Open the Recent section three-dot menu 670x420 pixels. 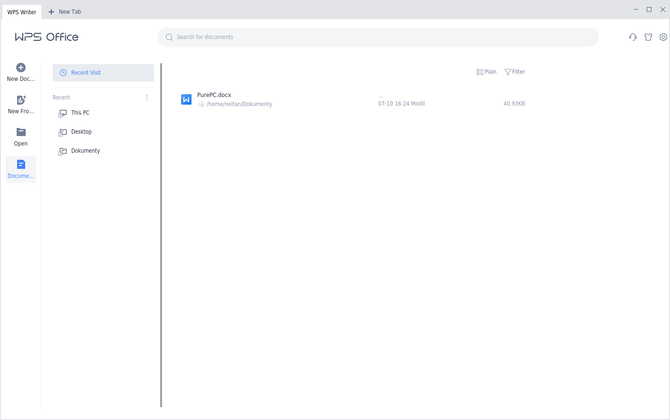pos(147,98)
